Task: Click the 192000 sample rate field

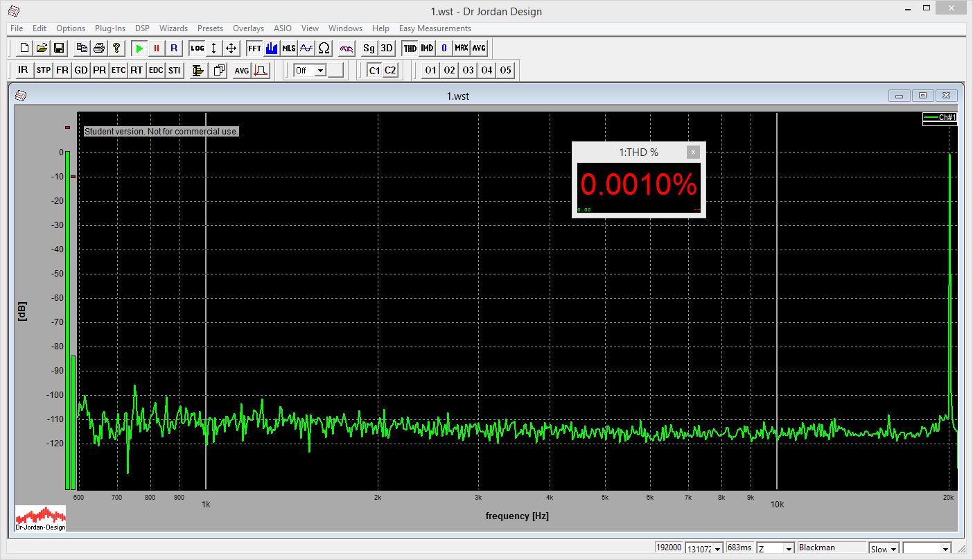Action: tap(669, 548)
